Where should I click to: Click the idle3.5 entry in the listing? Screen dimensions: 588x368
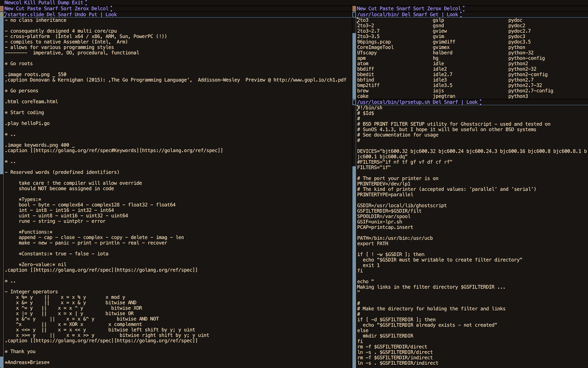click(x=443, y=86)
